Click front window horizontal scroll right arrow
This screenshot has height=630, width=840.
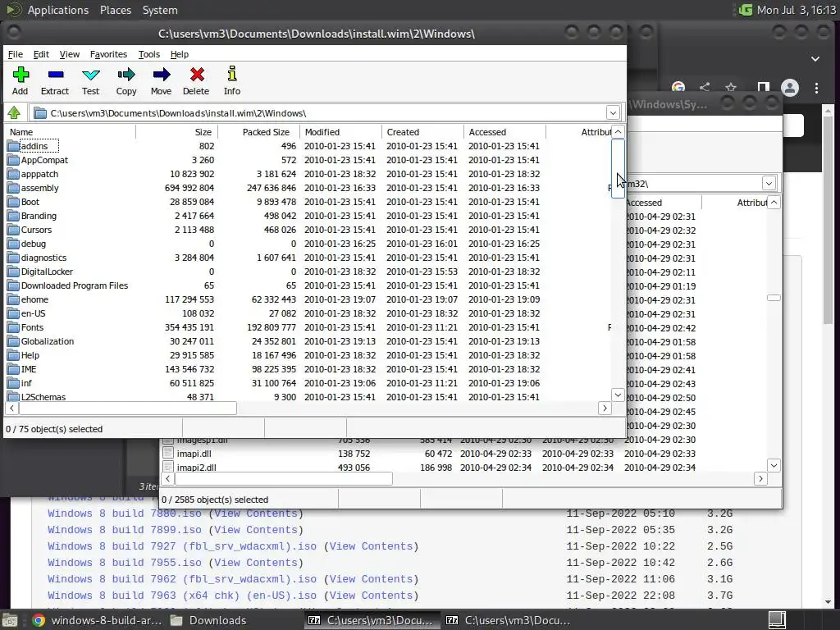pos(605,409)
